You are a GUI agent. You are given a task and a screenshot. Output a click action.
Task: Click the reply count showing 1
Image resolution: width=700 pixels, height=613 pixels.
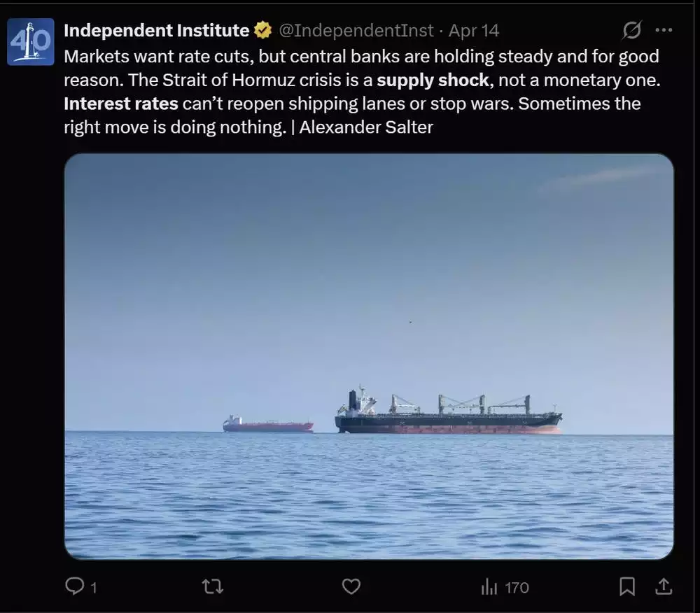tap(93, 588)
